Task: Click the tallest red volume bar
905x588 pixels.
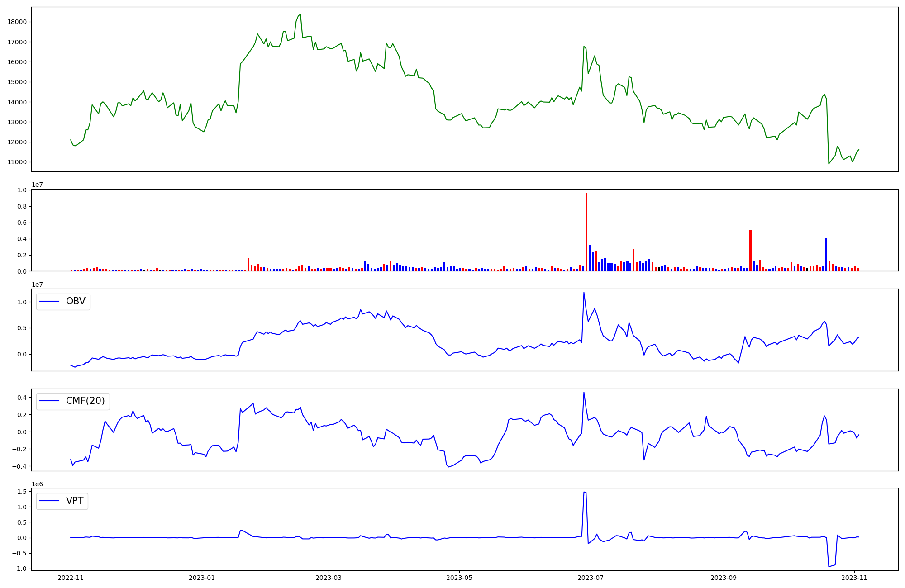Action: coord(586,232)
